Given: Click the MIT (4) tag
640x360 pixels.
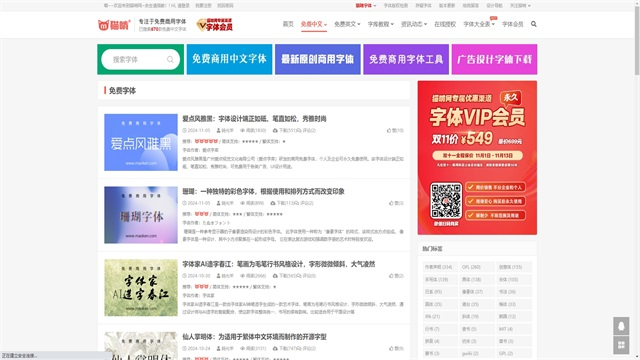Looking at the screenshot, I should [514, 329].
